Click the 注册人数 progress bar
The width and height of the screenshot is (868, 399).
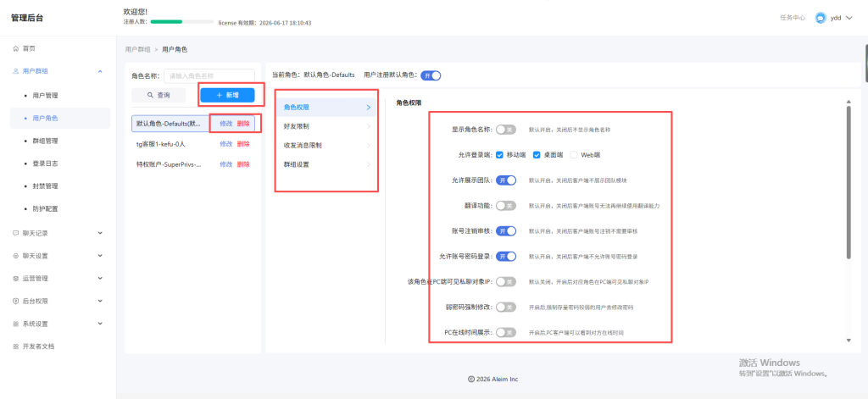pyautogui.click(x=182, y=21)
